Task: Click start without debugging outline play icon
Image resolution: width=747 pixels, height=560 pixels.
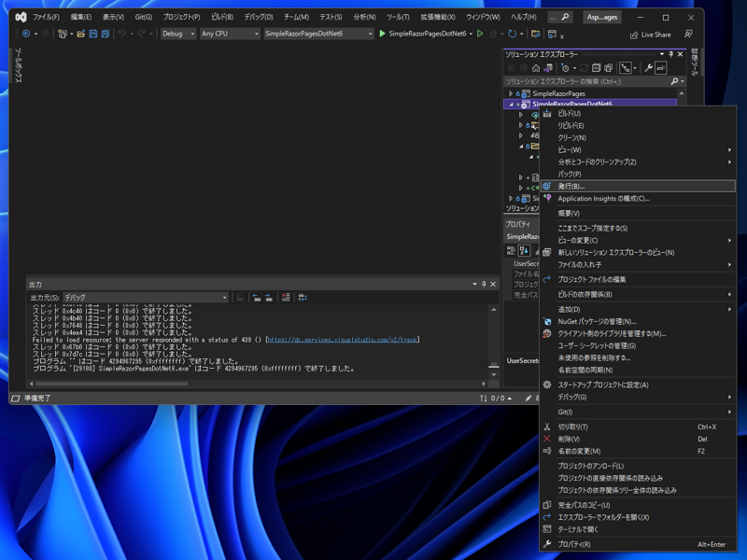Action: (480, 34)
